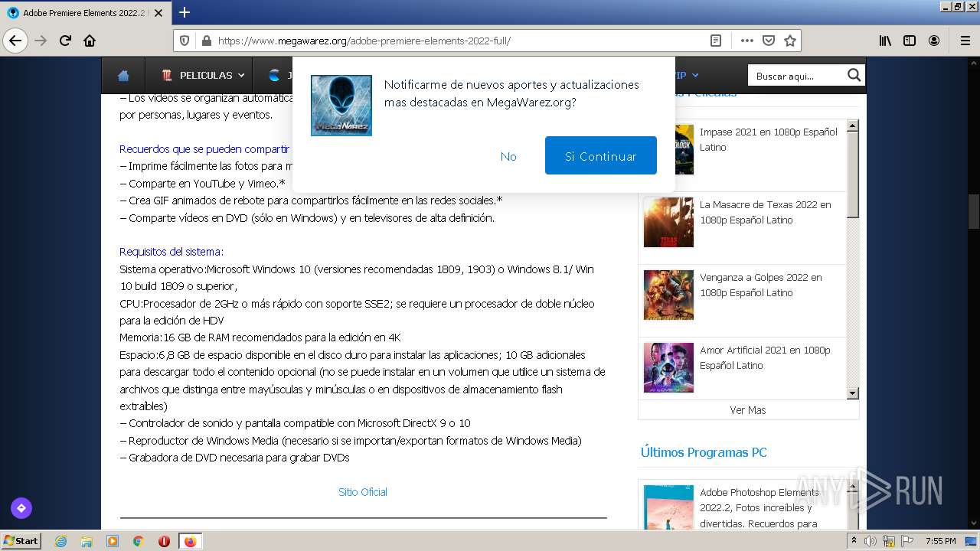The height and width of the screenshot is (551, 980).
Task: Click the movie list scrollbar thumb
Action: point(853,175)
